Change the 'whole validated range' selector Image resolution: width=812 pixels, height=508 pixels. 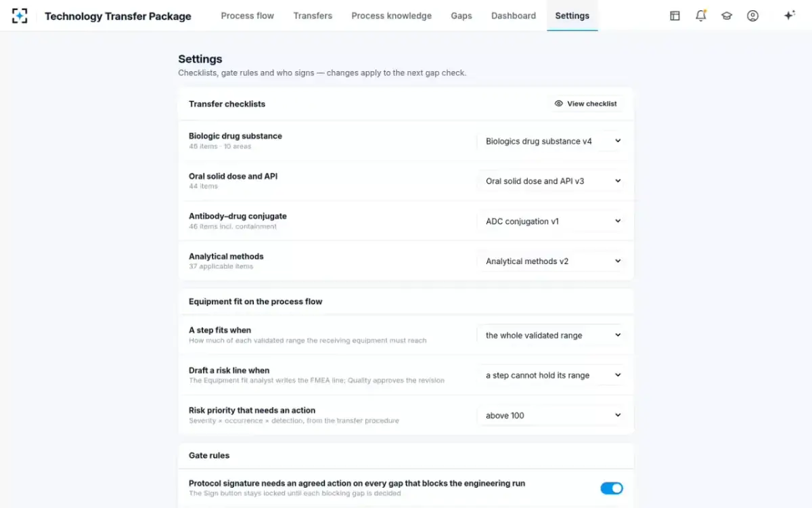coord(551,335)
